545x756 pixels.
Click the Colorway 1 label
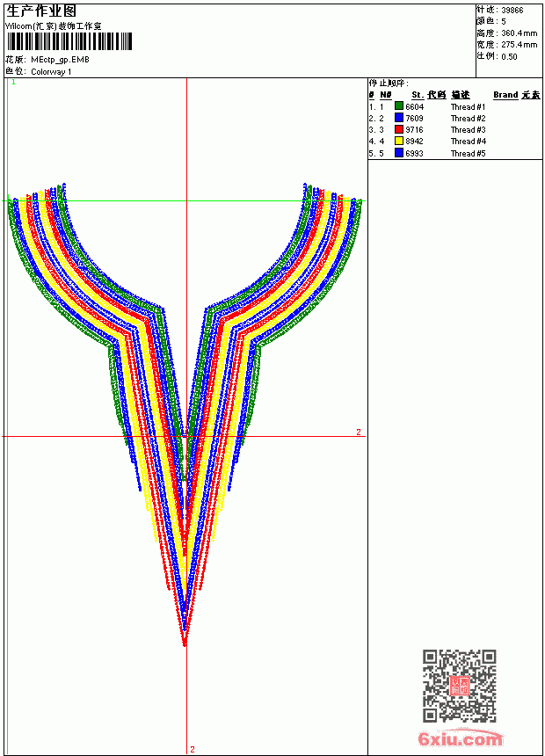coord(51,72)
